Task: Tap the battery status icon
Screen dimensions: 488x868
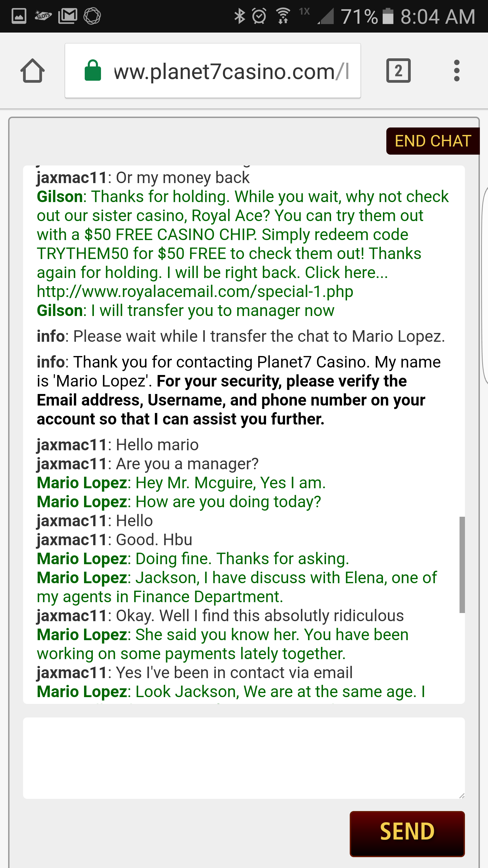Action: click(388, 16)
